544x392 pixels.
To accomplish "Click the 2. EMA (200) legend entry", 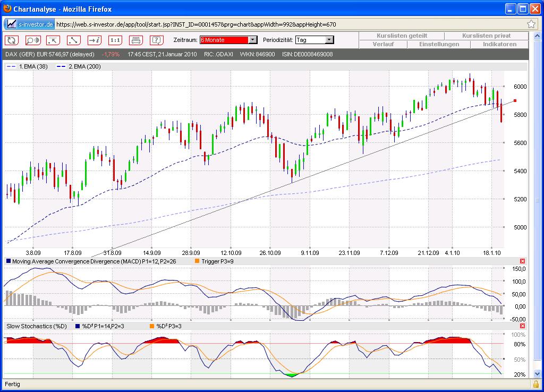I will pyautogui.click(x=79, y=66).
